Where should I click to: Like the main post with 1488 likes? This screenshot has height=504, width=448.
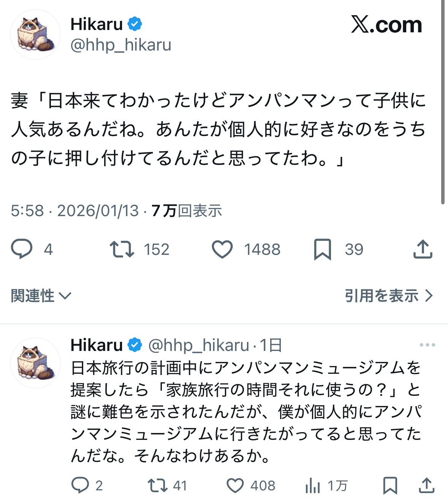[x=222, y=250]
